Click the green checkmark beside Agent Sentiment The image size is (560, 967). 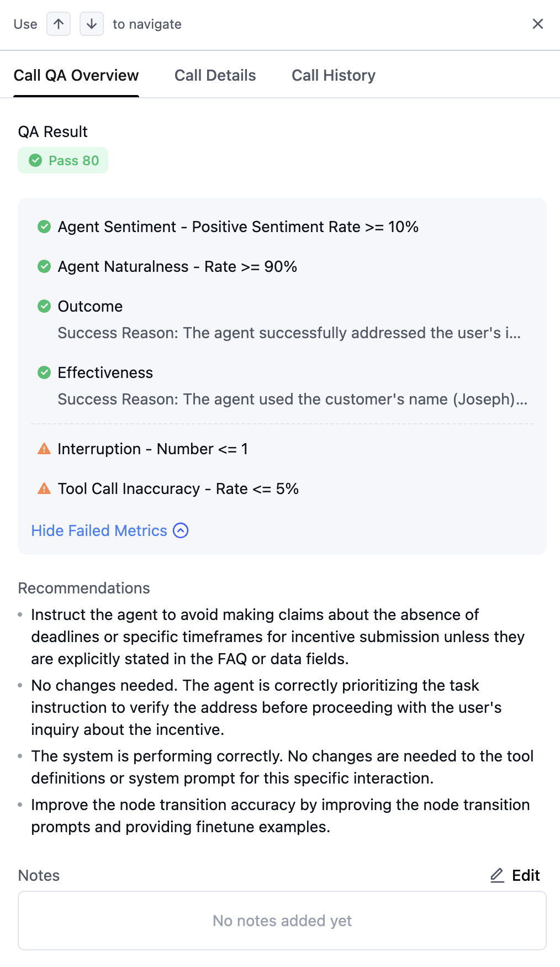(x=44, y=227)
